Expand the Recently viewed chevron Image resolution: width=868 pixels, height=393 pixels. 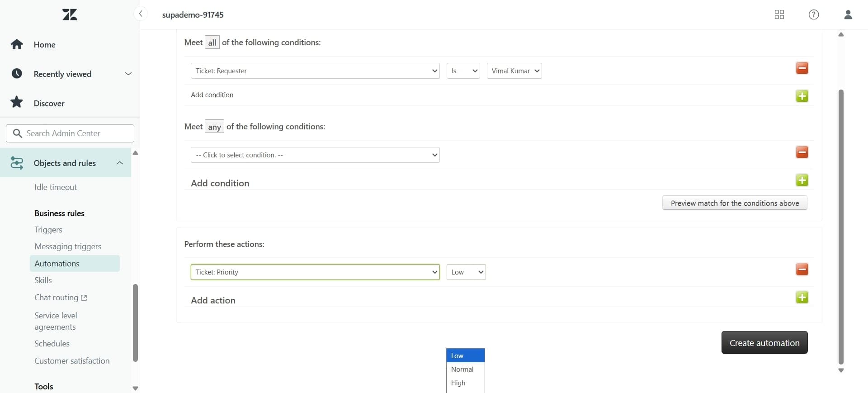click(128, 74)
